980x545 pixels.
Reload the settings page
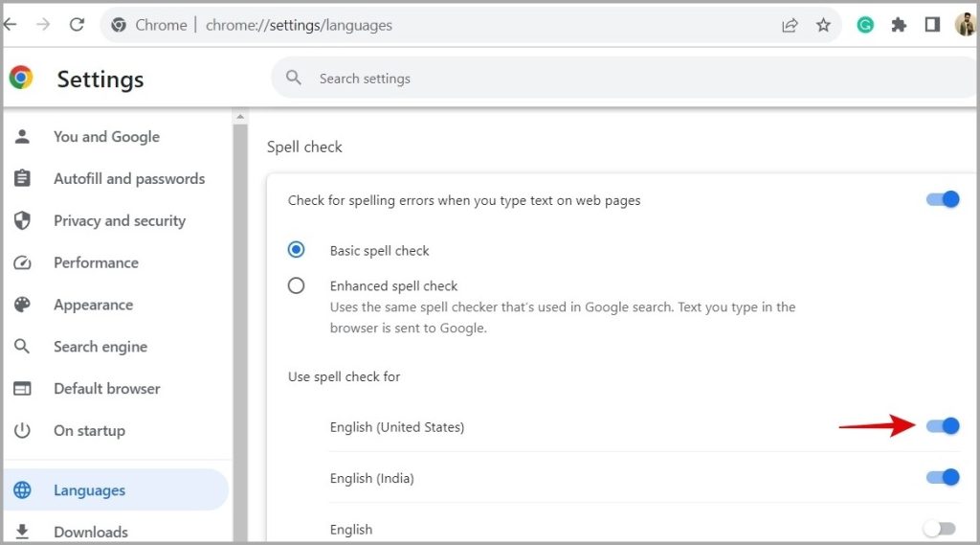pos(77,25)
